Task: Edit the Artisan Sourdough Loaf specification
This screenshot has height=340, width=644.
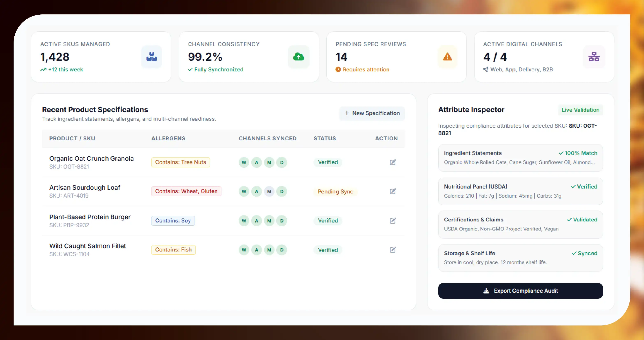Action: point(393,191)
